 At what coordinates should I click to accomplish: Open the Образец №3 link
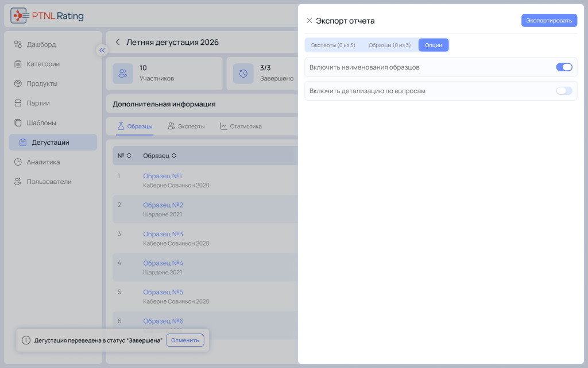[163, 234]
